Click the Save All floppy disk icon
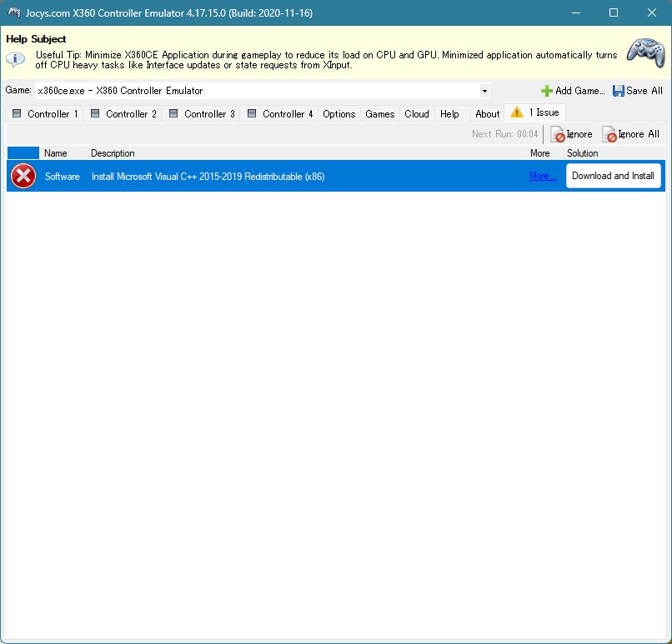 pyautogui.click(x=619, y=91)
